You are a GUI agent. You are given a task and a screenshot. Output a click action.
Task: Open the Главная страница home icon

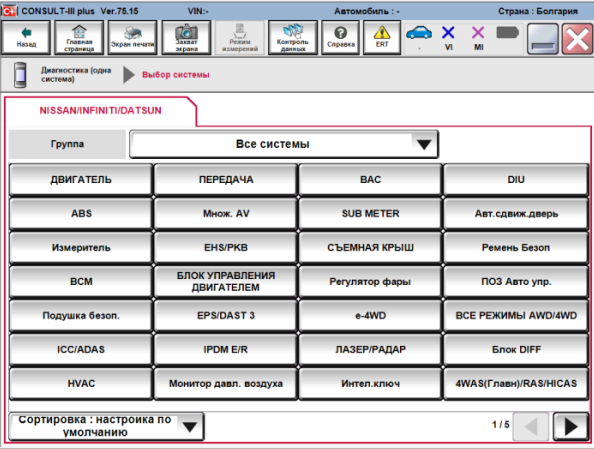[x=79, y=38]
